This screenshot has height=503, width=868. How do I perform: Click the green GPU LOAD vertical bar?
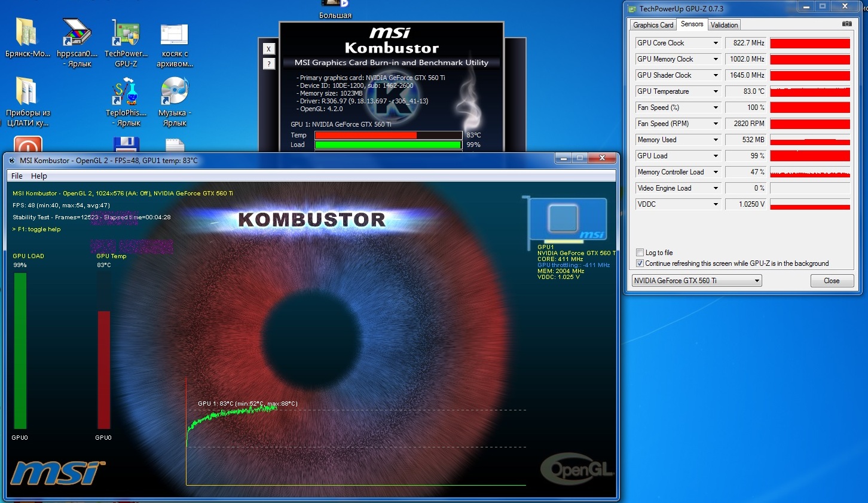pyautogui.click(x=20, y=351)
